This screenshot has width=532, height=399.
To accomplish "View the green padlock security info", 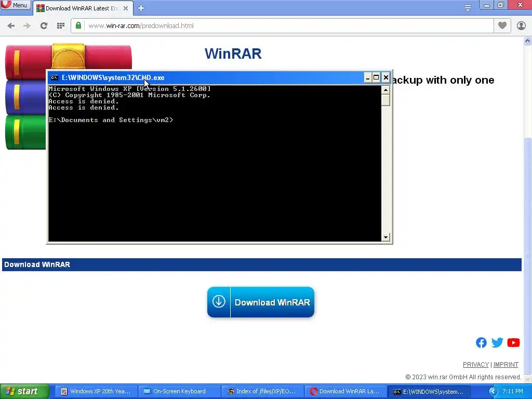I will pos(78,25).
